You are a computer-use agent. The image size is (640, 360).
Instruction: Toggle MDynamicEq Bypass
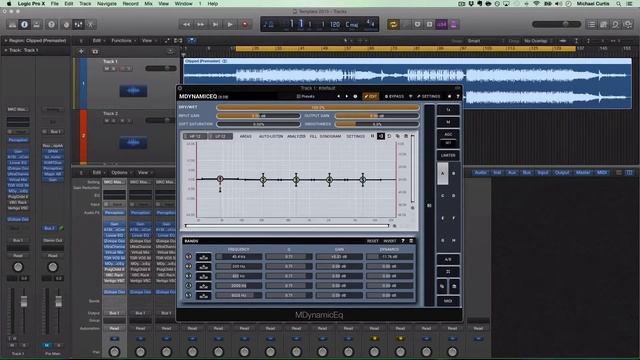pyautogui.click(x=394, y=96)
